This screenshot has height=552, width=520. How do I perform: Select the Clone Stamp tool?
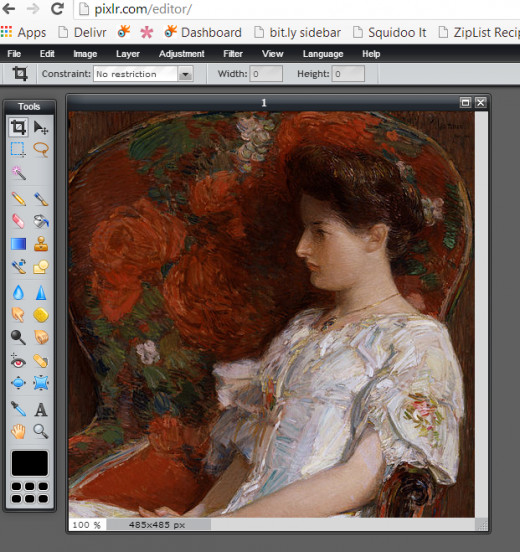41,244
